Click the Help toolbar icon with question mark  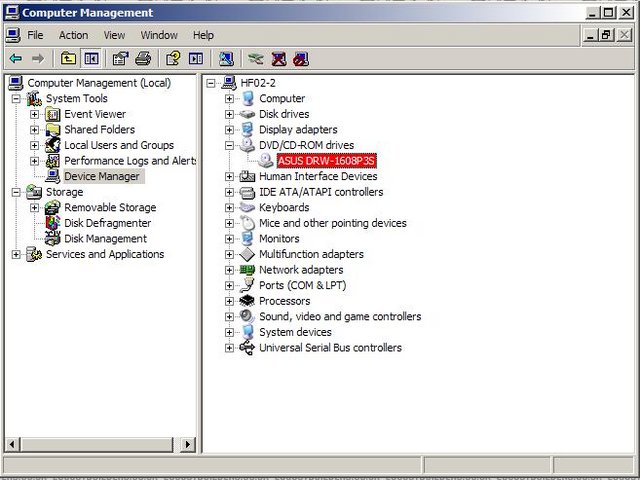[x=173, y=59]
